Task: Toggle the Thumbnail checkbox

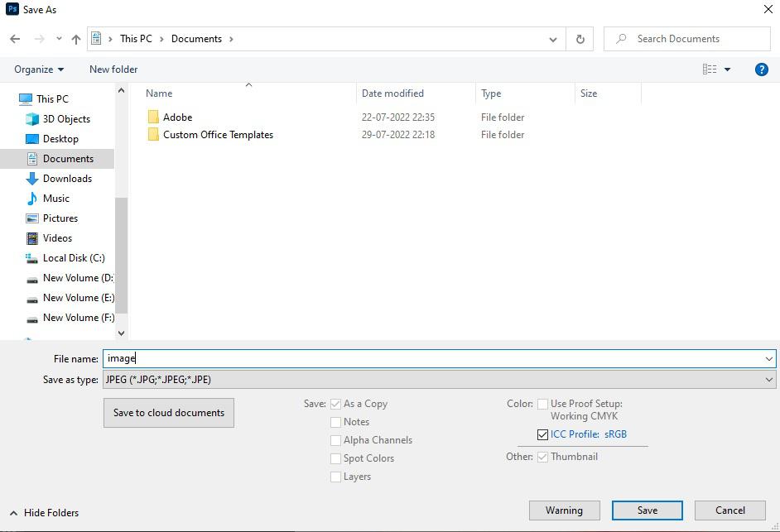Action: pos(542,457)
